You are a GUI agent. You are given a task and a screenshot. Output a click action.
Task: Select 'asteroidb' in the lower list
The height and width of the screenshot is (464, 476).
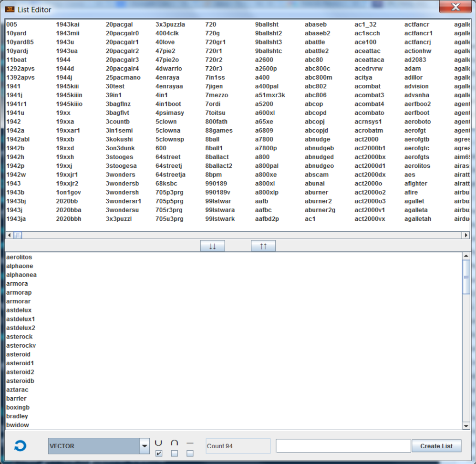pos(21,381)
